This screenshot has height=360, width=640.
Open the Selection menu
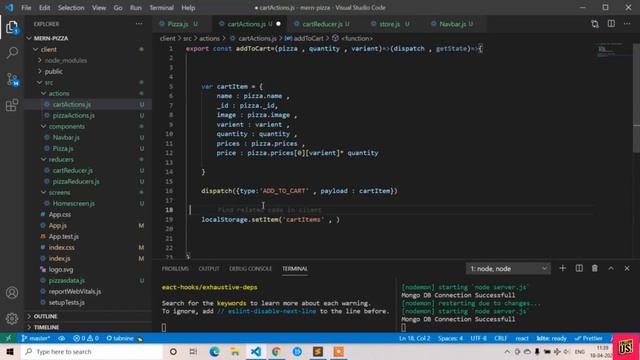point(71,8)
